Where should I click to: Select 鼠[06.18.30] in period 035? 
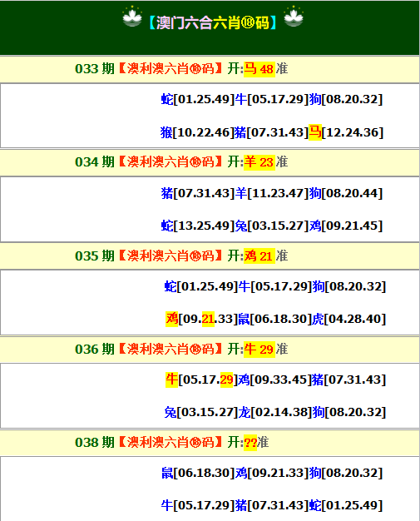click(x=275, y=319)
